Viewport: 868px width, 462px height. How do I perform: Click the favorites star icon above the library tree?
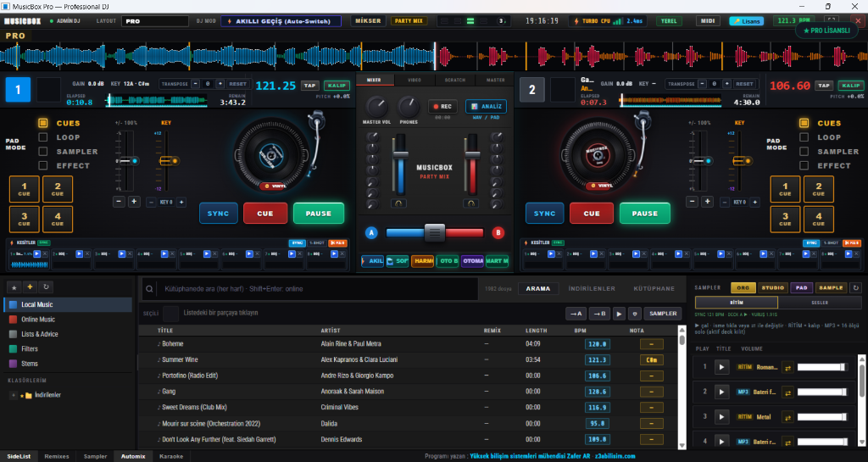click(14, 287)
